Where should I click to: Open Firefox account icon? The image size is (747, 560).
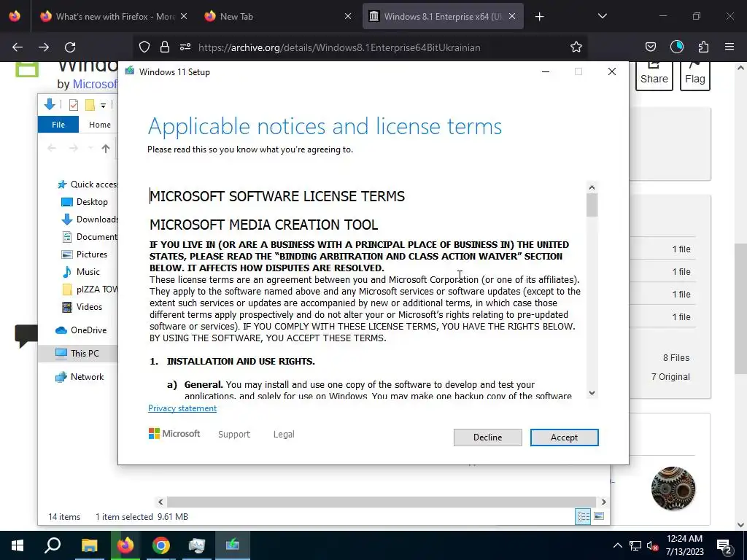[676, 47]
